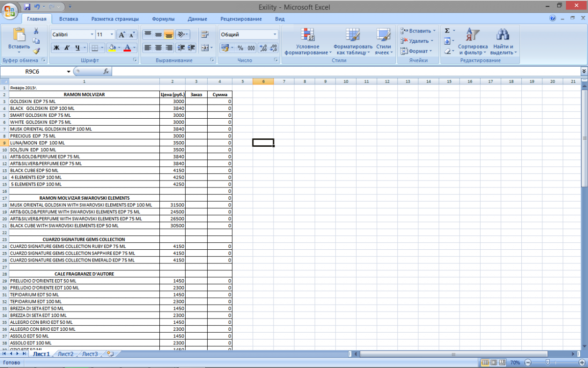
Task: Zoom in with plus button
Action: [582, 363]
